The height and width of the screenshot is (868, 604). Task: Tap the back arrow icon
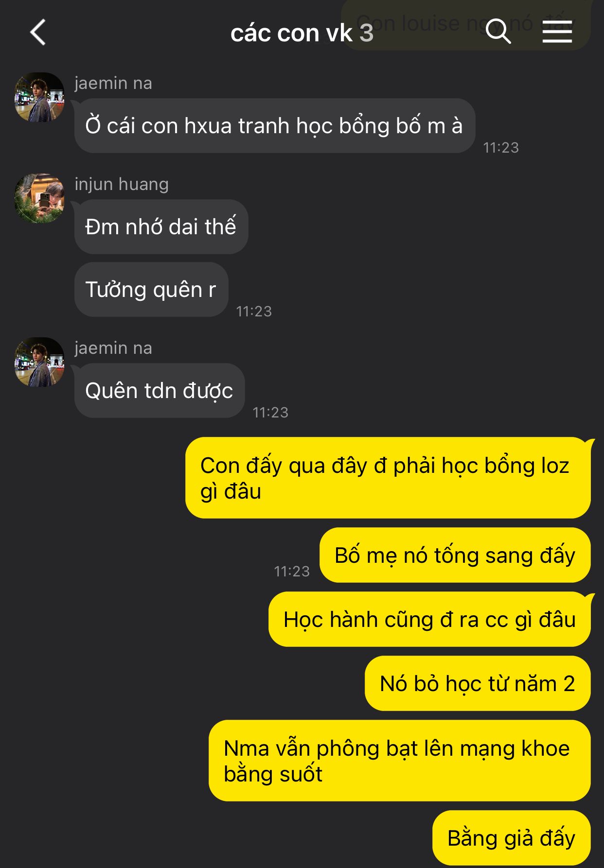(x=38, y=33)
